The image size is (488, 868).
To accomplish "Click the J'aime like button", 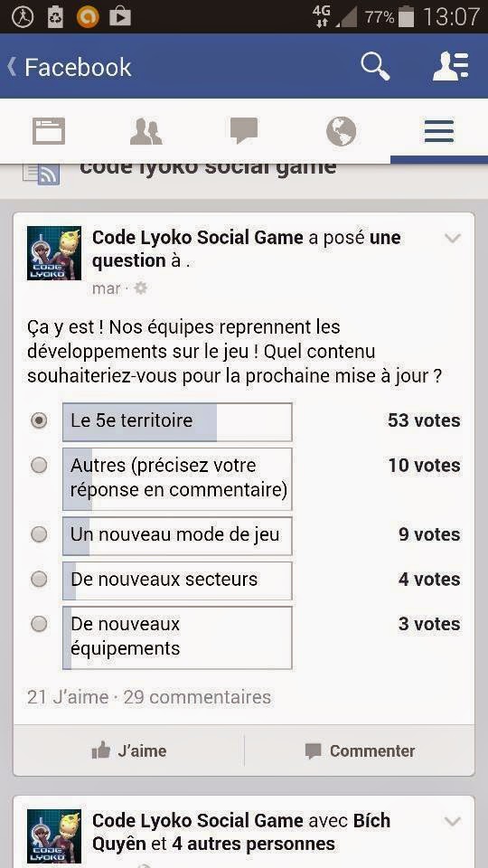I will pos(129,751).
